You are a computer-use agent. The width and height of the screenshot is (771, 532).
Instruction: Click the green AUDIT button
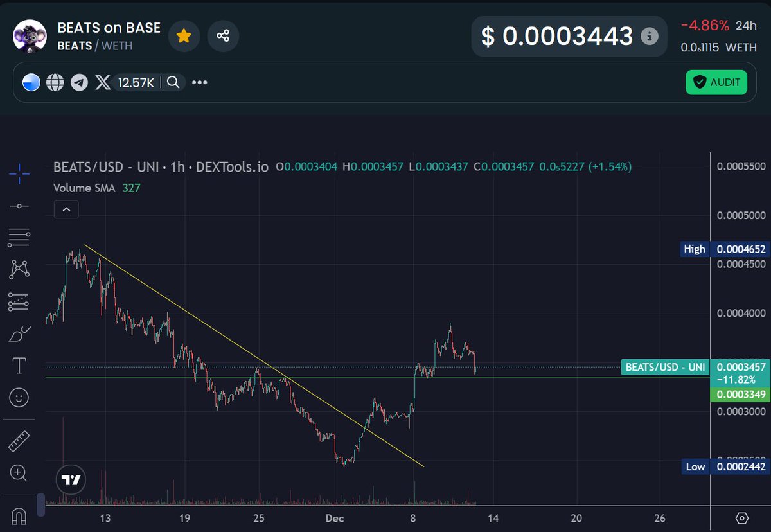(716, 82)
